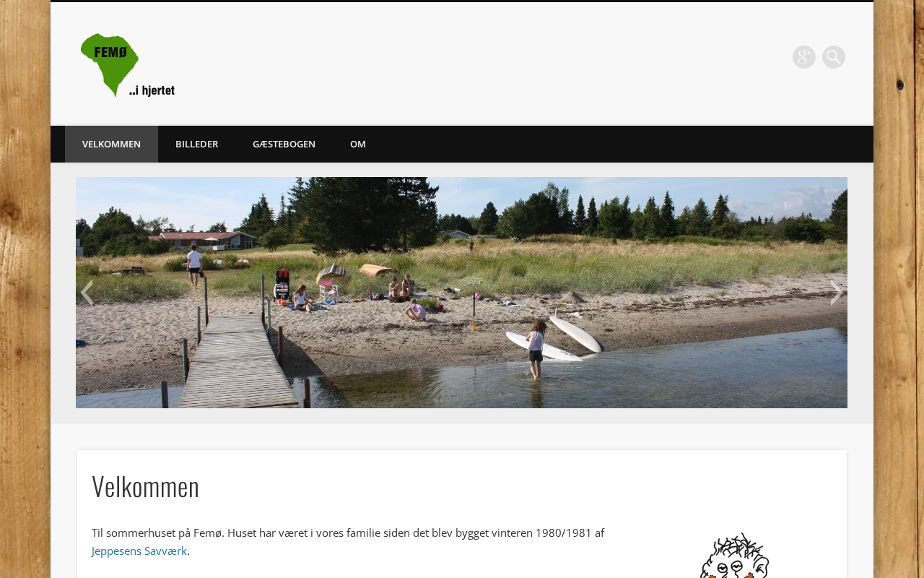
Task: Click the '..i hjertet' logo tagline
Action: click(152, 90)
